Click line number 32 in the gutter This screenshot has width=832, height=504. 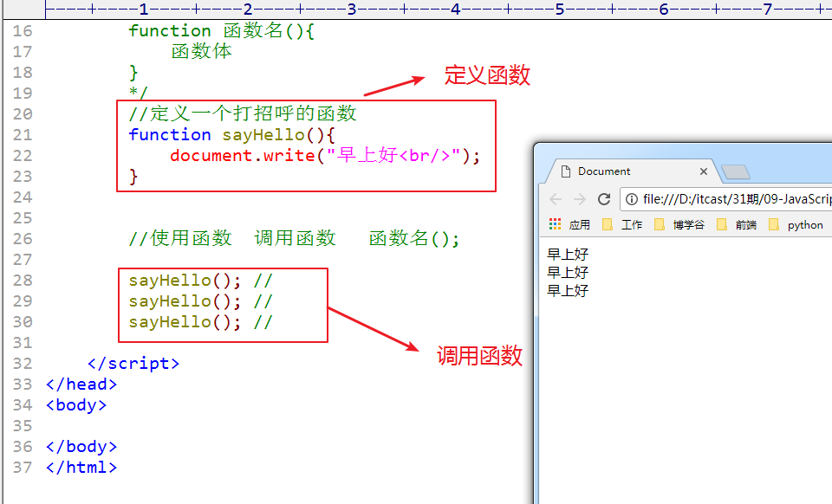click(x=23, y=364)
